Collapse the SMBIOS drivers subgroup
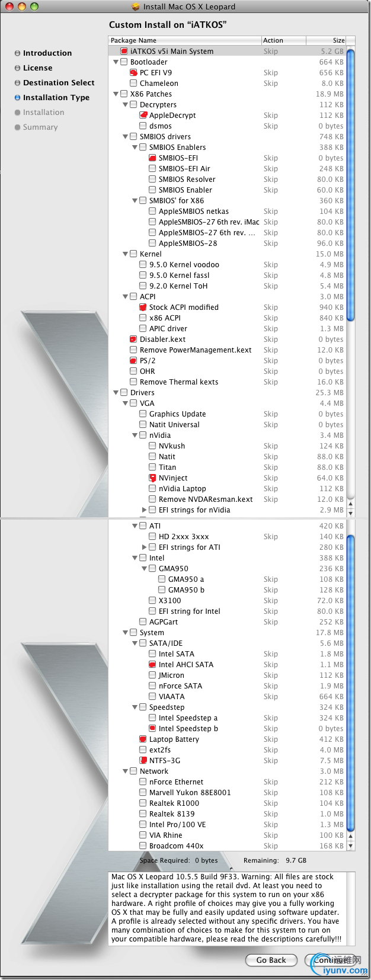 [125, 137]
